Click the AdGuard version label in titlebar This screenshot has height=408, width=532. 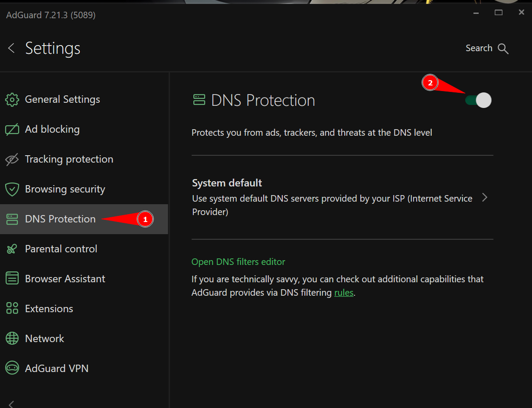pos(50,15)
